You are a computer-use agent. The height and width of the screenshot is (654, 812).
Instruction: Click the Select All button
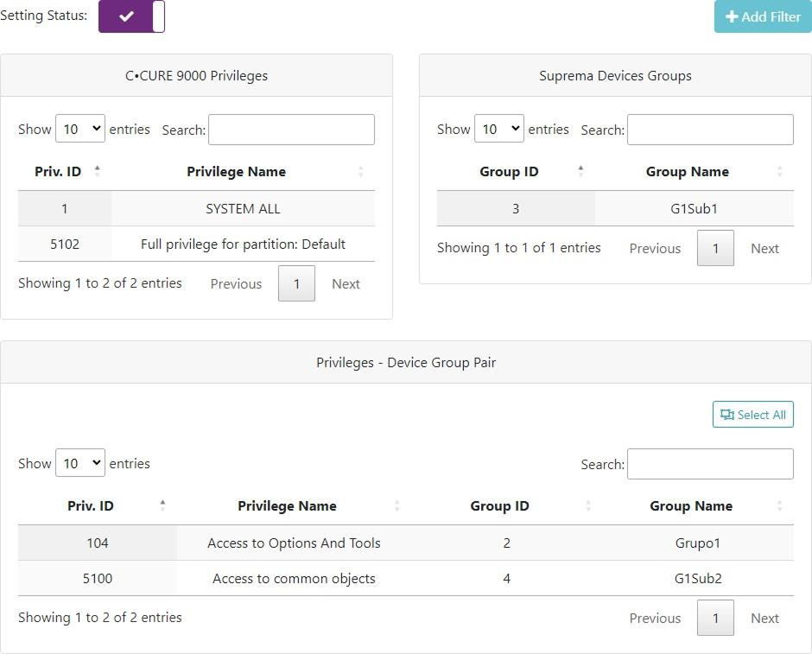tap(752, 415)
